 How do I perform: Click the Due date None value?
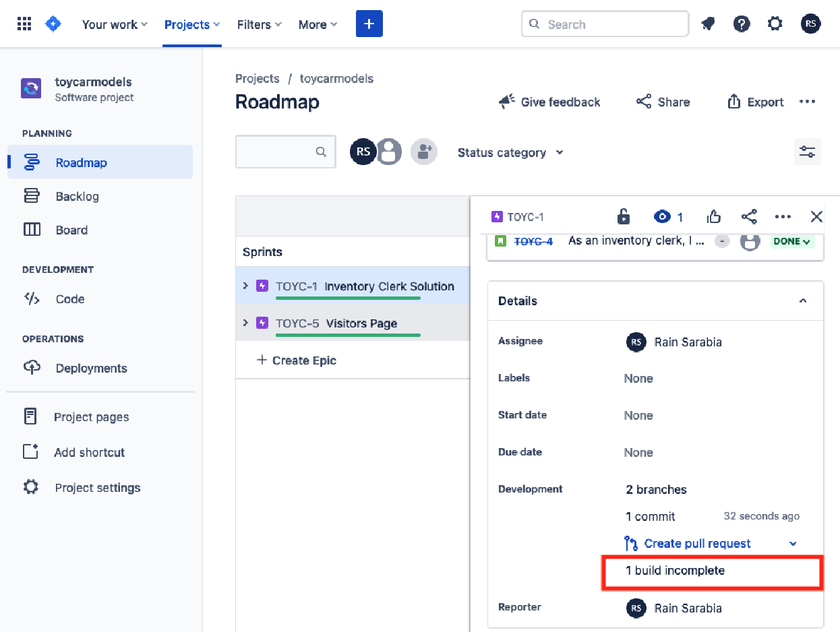[x=638, y=453]
